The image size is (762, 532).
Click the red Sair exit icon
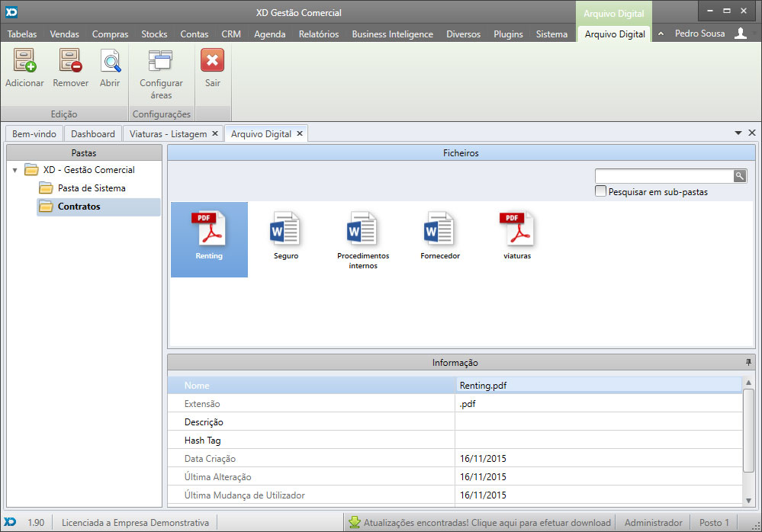212,61
